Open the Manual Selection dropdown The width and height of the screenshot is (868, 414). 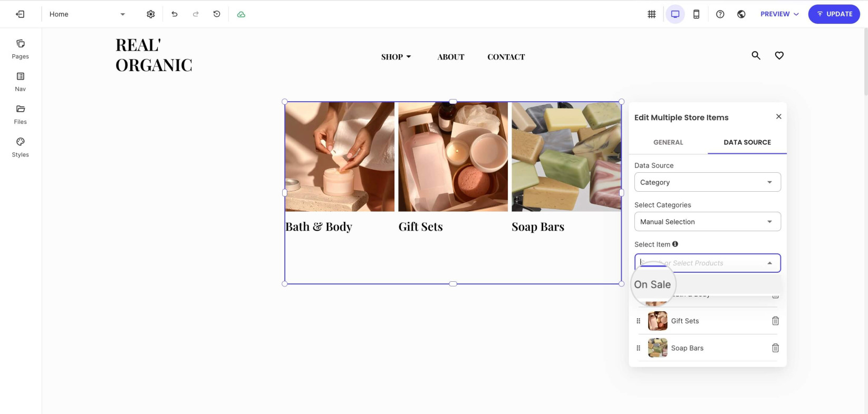pyautogui.click(x=707, y=222)
